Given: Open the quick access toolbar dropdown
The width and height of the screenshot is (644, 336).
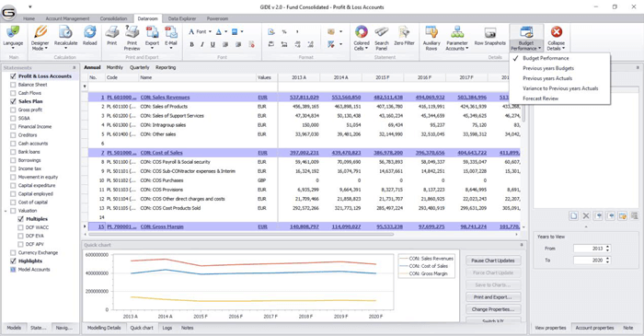Looking at the screenshot, I should (x=30, y=7).
